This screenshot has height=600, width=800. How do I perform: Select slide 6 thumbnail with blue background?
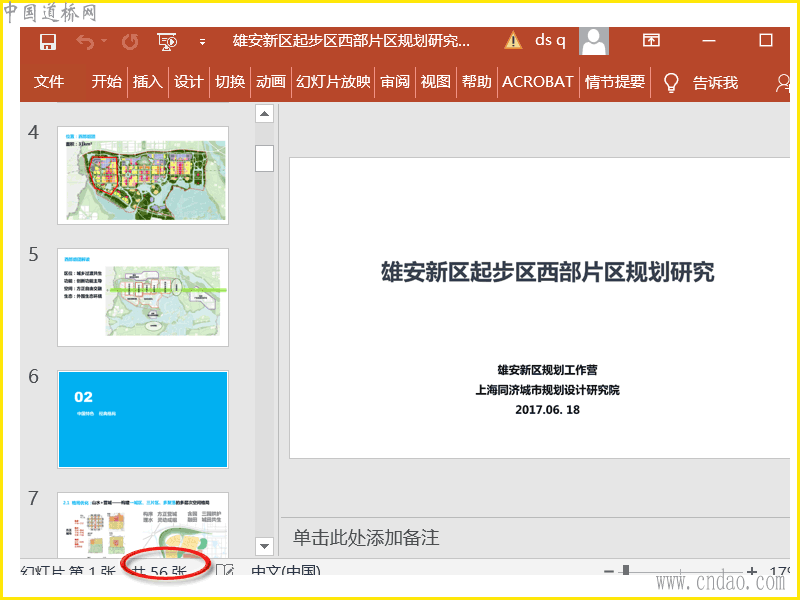(x=143, y=419)
